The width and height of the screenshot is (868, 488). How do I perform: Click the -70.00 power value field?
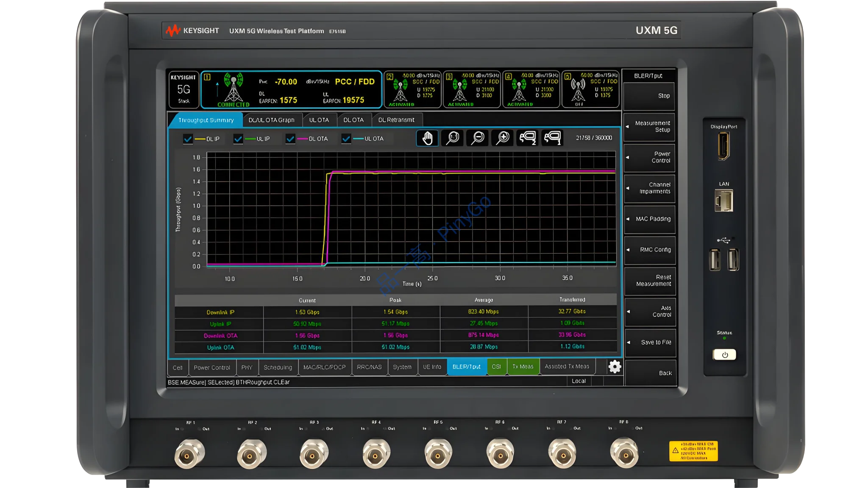286,82
